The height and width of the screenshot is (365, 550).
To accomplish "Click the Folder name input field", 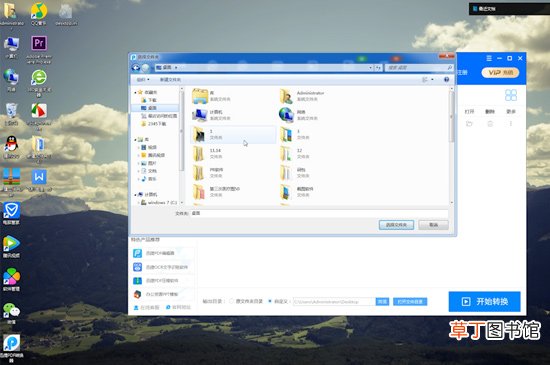I will tap(319, 213).
